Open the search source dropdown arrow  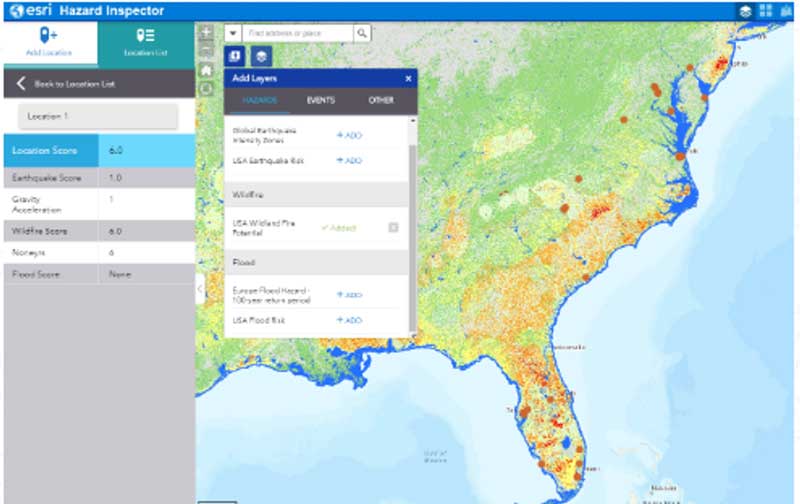(x=233, y=33)
